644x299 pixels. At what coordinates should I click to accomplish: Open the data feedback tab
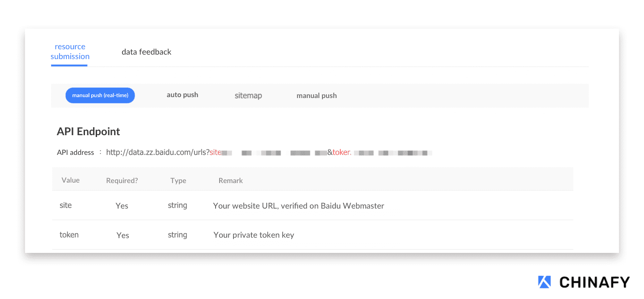click(x=146, y=52)
